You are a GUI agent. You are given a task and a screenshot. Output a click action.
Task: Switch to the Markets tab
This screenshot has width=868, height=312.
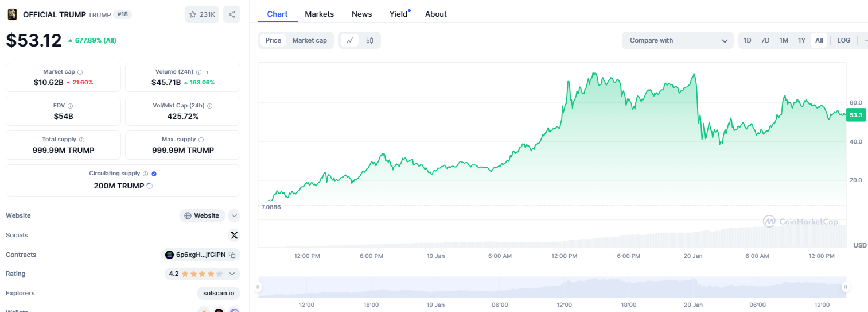click(x=319, y=14)
